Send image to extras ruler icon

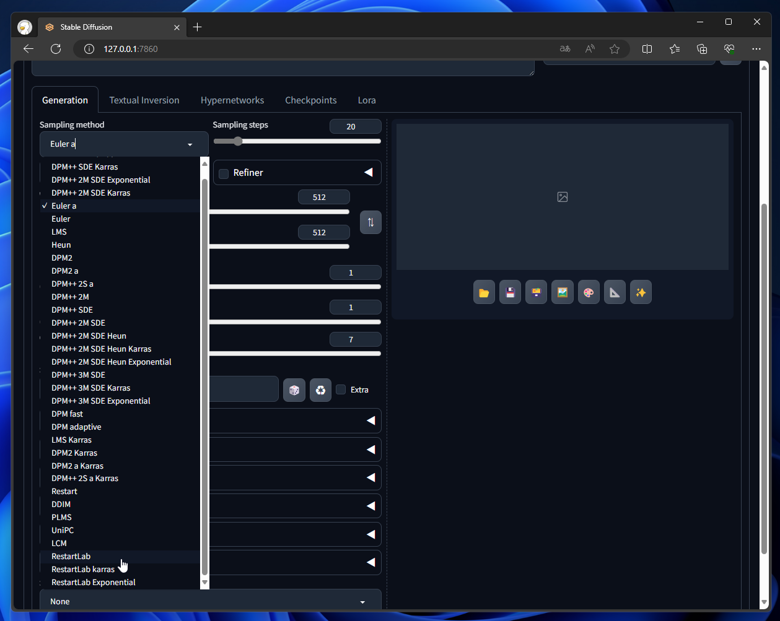click(x=615, y=293)
